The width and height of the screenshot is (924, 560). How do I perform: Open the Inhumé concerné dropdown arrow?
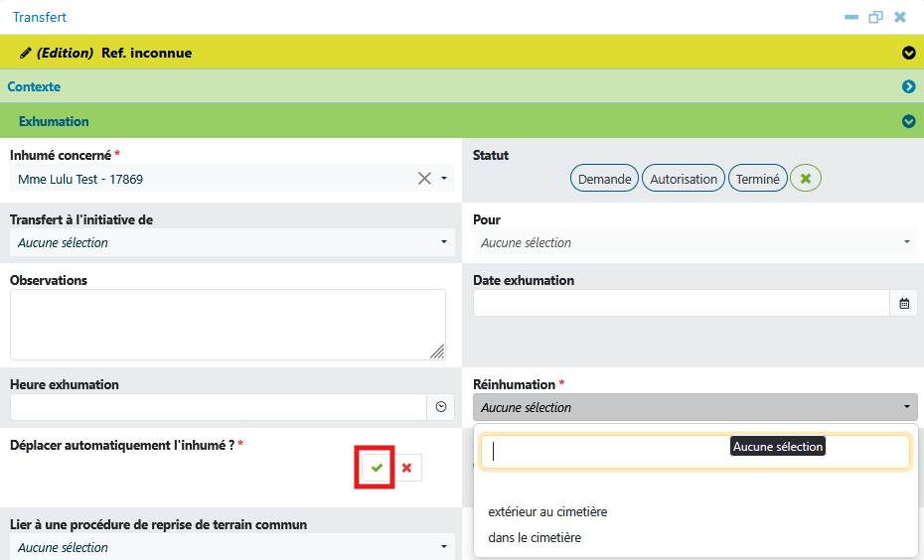[444, 179]
